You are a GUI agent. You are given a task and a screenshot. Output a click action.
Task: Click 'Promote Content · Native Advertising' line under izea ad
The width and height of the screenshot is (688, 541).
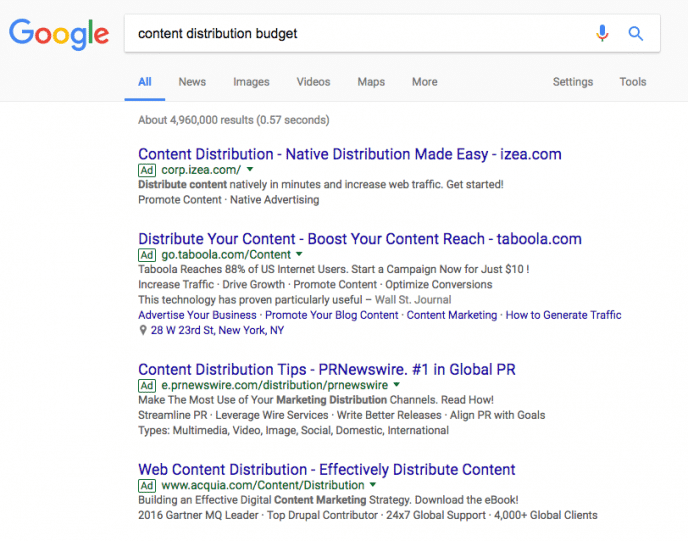(229, 200)
